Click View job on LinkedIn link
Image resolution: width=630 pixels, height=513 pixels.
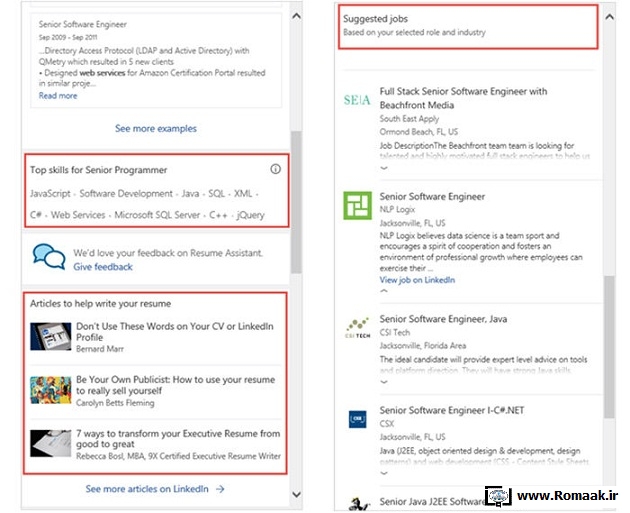(x=417, y=280)
